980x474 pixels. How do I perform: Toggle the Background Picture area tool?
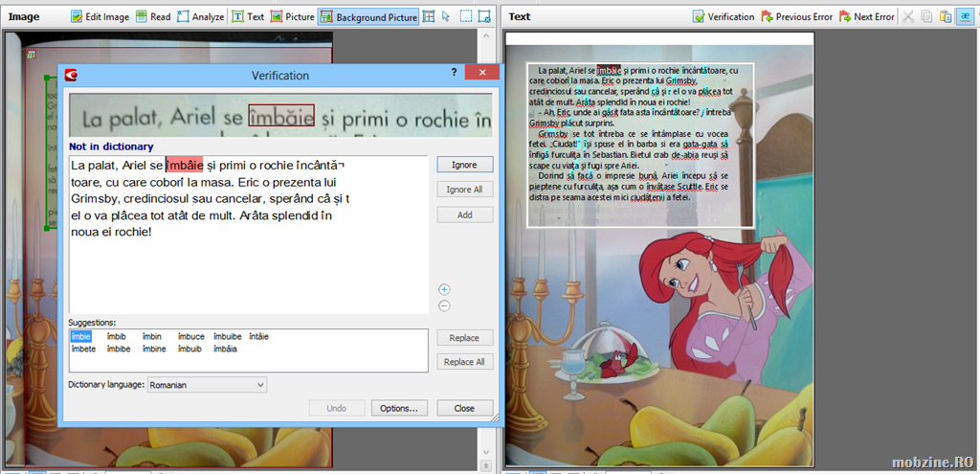(x=368, y=17)
